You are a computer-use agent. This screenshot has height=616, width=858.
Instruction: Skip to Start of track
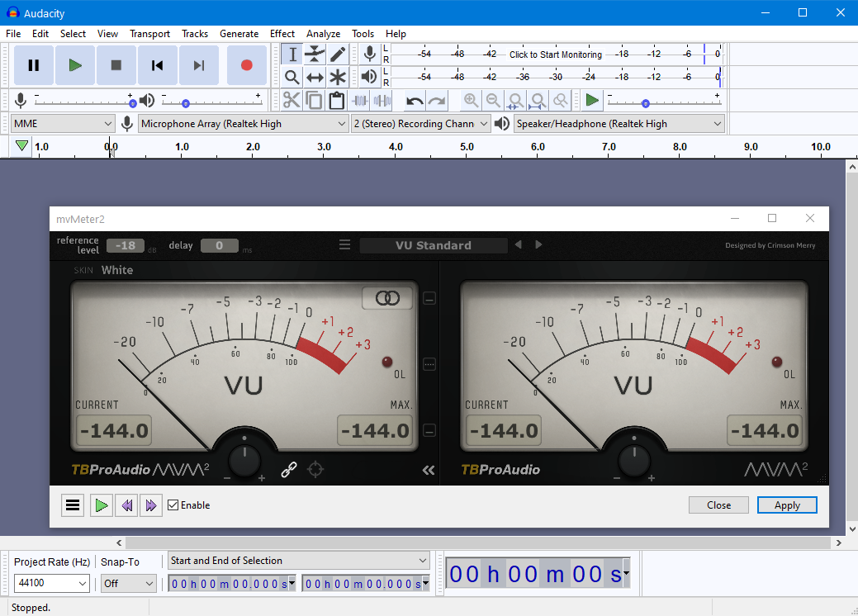coord(158,65)
